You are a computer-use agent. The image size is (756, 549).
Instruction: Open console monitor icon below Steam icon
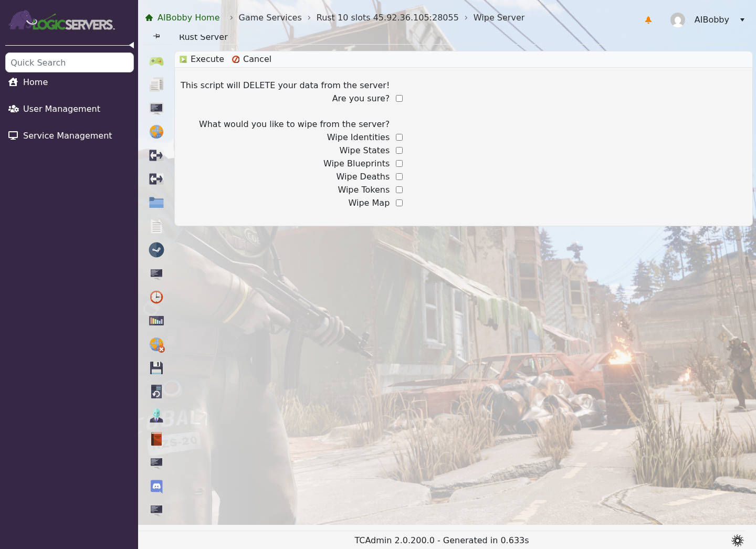[x=156, y=273]
